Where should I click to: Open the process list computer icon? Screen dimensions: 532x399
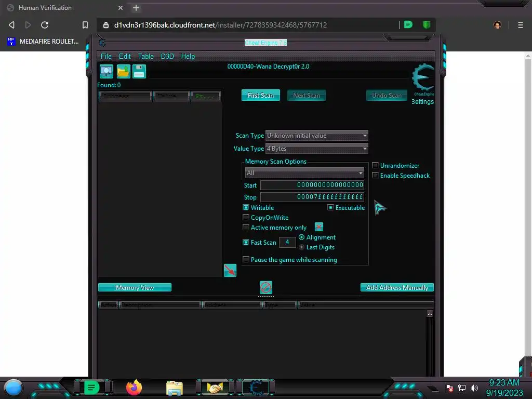(107, 72)
